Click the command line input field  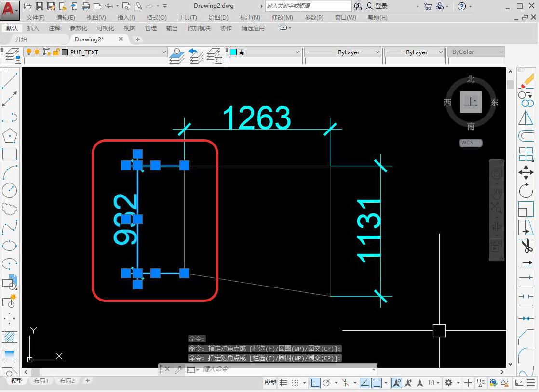coord(284,369)
